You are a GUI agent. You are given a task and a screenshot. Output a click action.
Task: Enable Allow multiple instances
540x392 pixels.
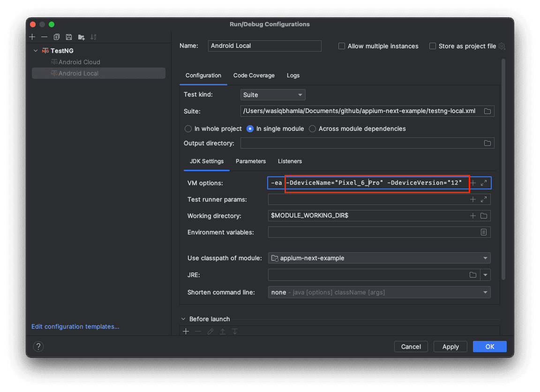point(342,46)
